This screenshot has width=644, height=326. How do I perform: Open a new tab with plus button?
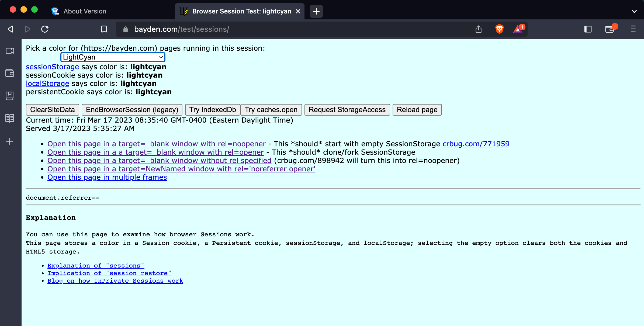[x=316, y=11]
